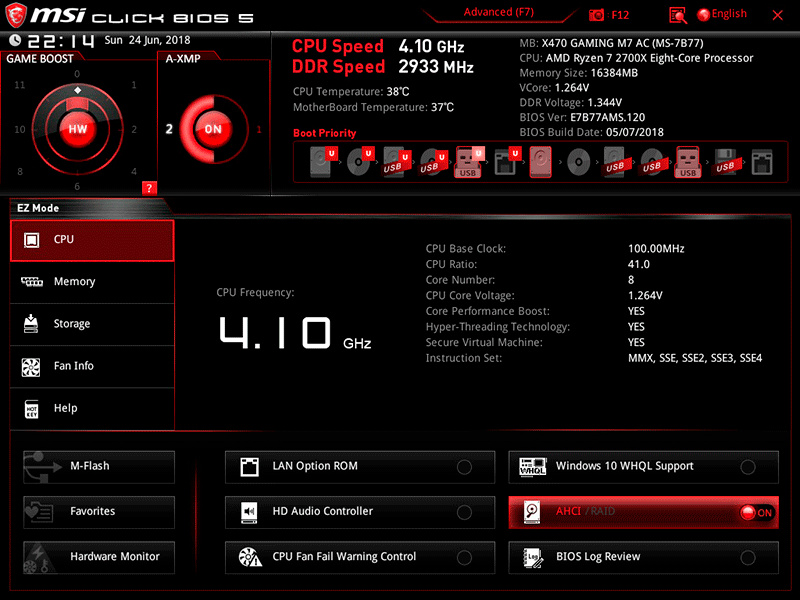The height and width of the screenshot is (600, 800).
Task: Toggle the LAN Option ROM switch
Action: pyautogui.click(x=464, y=467)
